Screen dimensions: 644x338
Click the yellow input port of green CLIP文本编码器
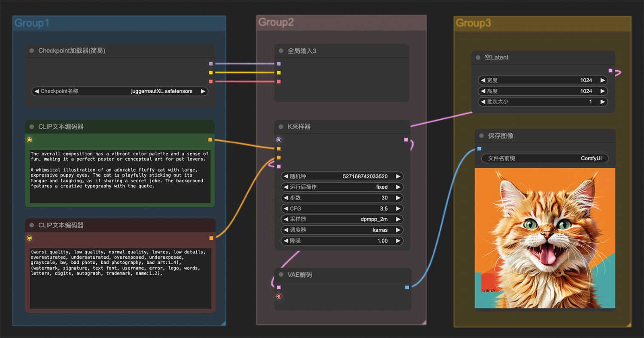click(x=29, y=140)
